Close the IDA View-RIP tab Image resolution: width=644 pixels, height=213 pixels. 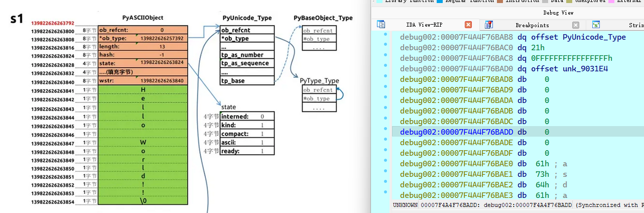click(x=468, y=25)
